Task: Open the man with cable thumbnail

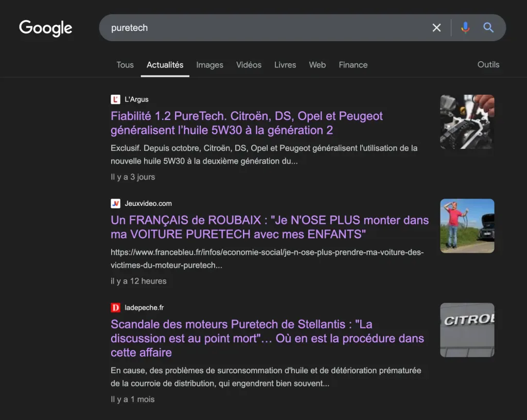Action: [467, 226]
